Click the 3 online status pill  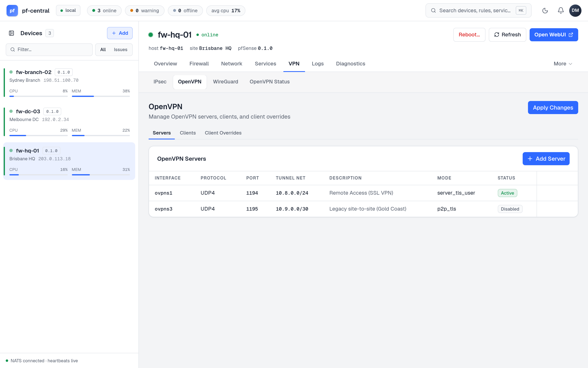tap(104, 11)
